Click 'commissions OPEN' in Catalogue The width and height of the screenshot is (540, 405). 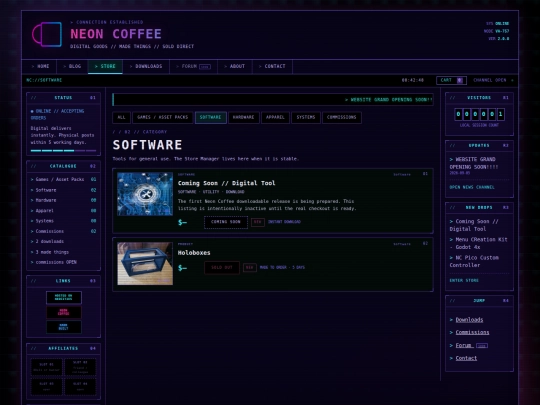tap(54, 262)
